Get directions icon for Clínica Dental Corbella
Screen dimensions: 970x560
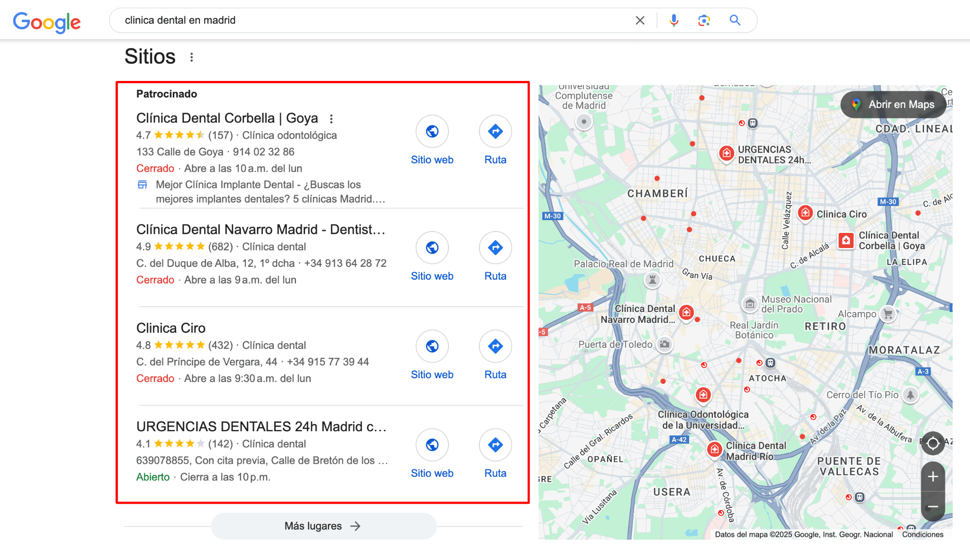495,131
